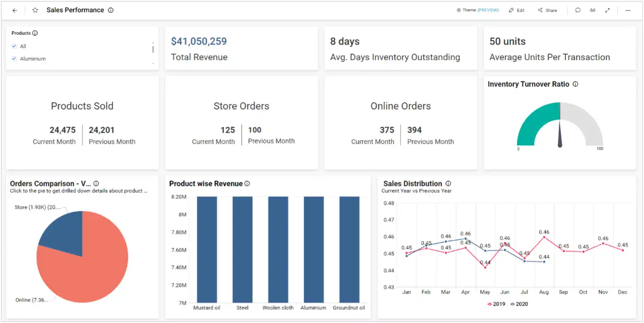Click the info icon next to the dashboard title
The width and height of the screenshot is (644, 323).
pyautogui.click(x=110, y=10)
